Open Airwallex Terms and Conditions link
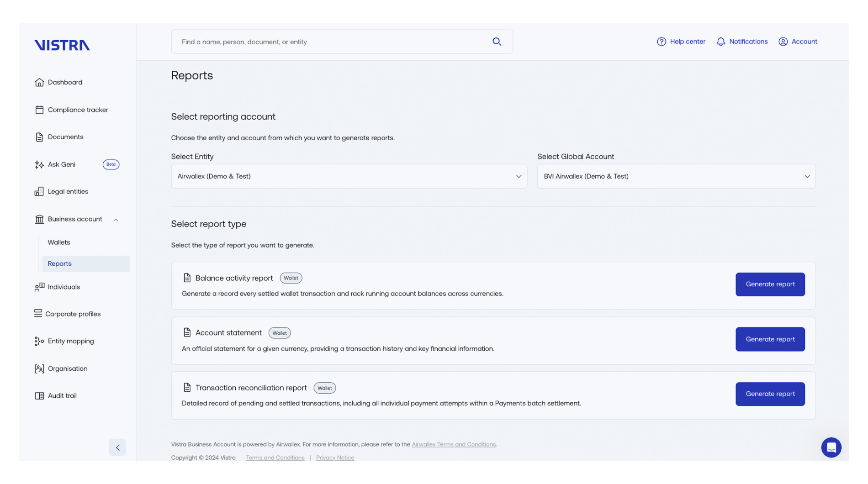This screenshot has width=868, height=484. point(454,444)
